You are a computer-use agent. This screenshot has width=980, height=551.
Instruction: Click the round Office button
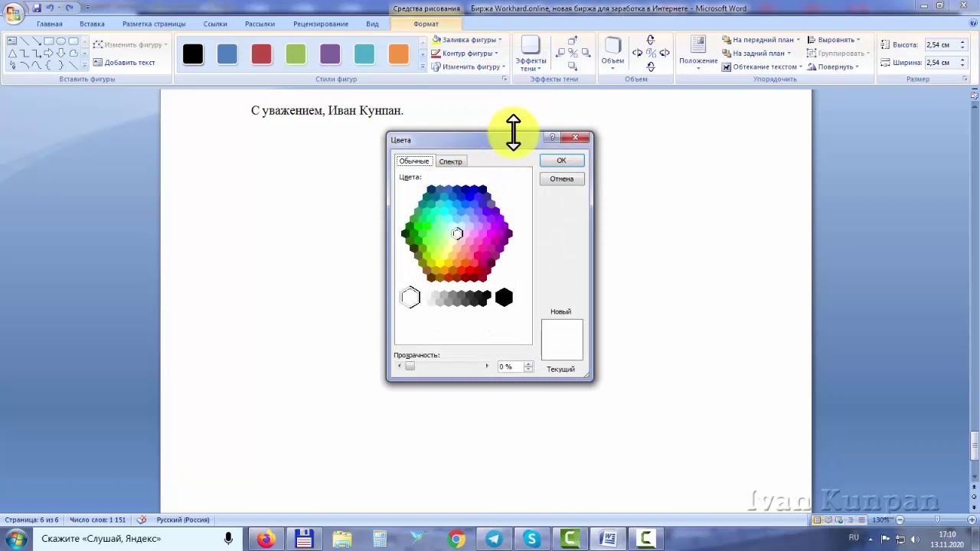pyautogui.click(x=13, y=13)
